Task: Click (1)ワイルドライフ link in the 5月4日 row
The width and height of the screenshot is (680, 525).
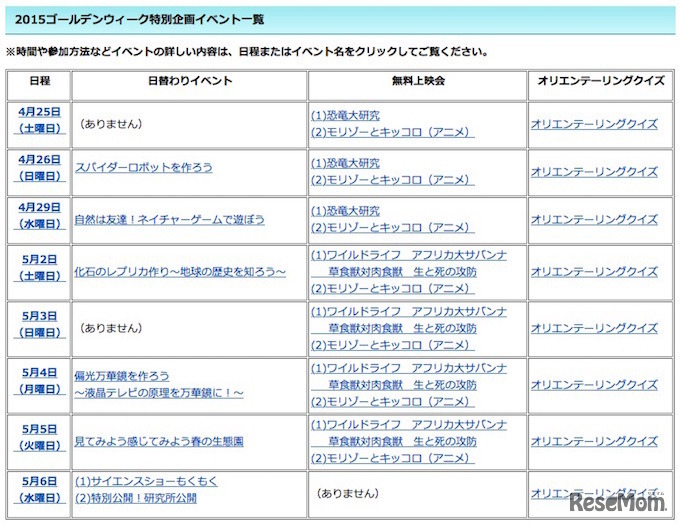Action: 409,376
